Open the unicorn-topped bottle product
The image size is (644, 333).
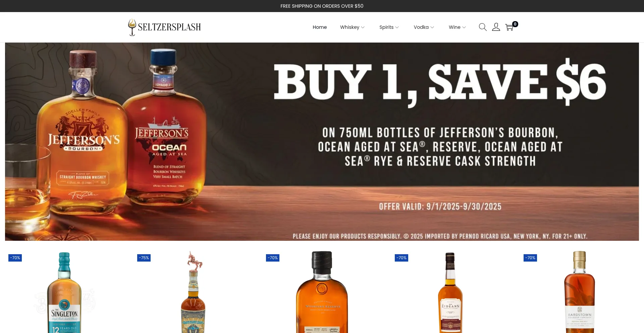point(193,292)
